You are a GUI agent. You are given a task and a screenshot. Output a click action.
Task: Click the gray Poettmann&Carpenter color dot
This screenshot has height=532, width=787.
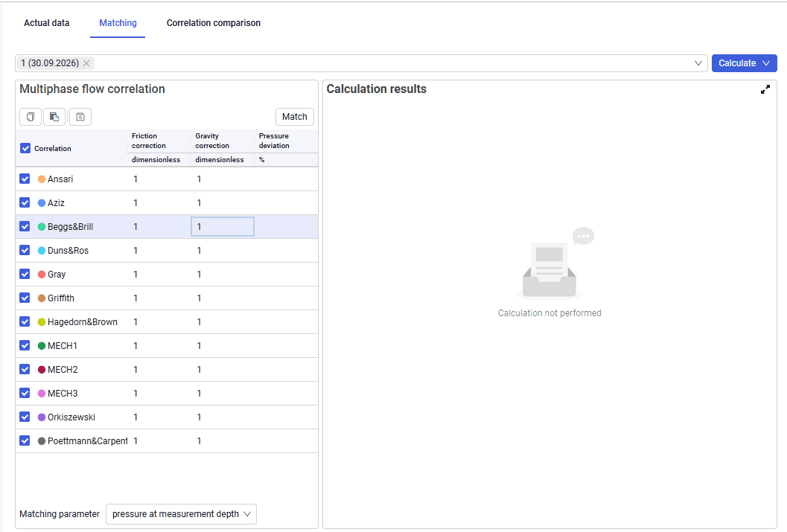[42, 441]
